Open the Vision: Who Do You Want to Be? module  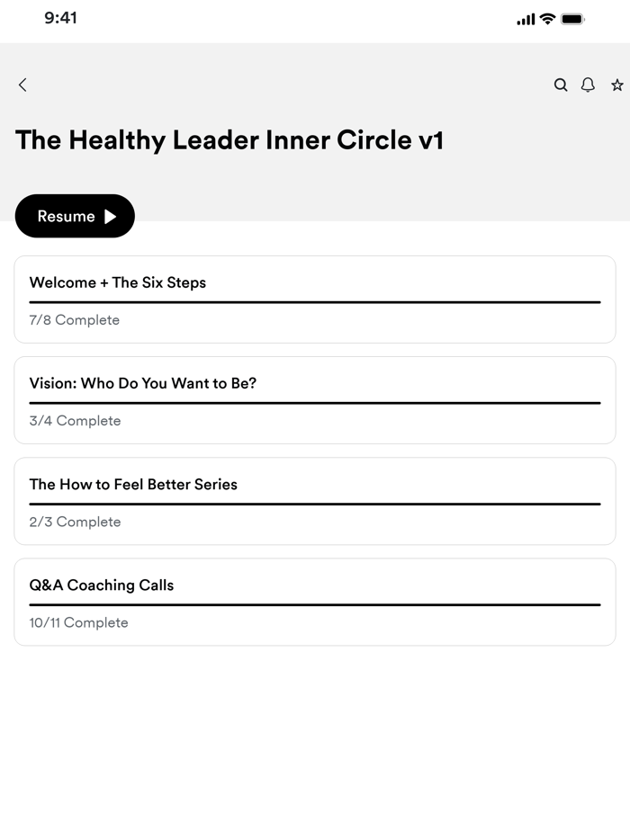tap(314, 400)
